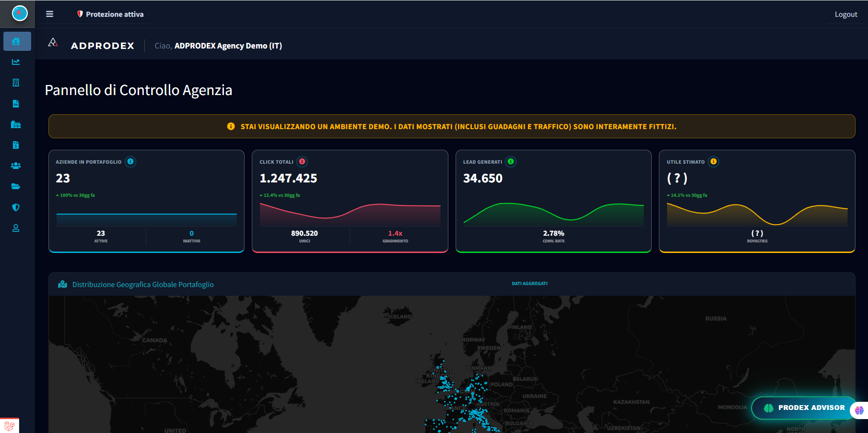Click the leaf icon on Prodex Advisor
The height and width of the screenshot is (433, 868).
768,408
